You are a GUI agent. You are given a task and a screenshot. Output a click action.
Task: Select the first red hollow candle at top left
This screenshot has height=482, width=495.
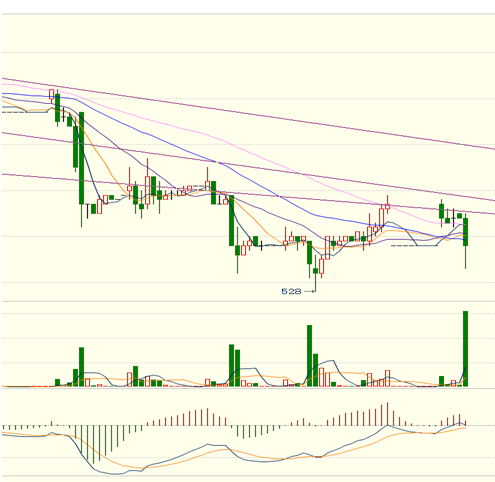pyautogui.click(x=51, y=94)
